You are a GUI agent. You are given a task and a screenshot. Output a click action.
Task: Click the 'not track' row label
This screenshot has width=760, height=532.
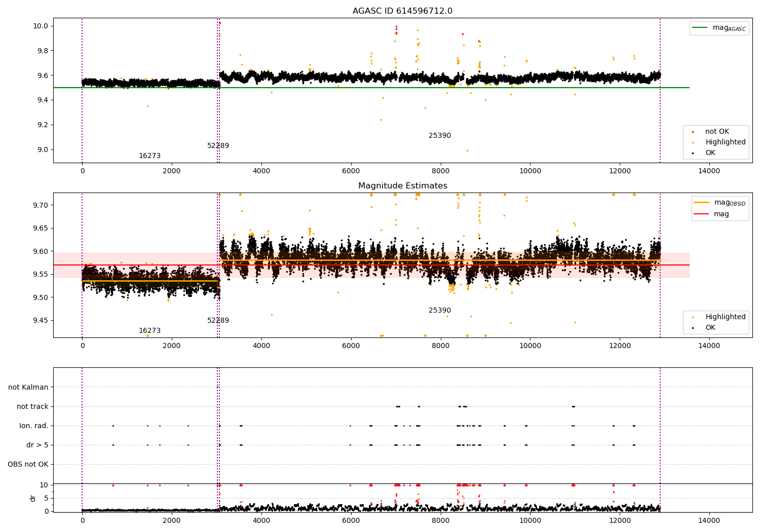coord(32,406)
